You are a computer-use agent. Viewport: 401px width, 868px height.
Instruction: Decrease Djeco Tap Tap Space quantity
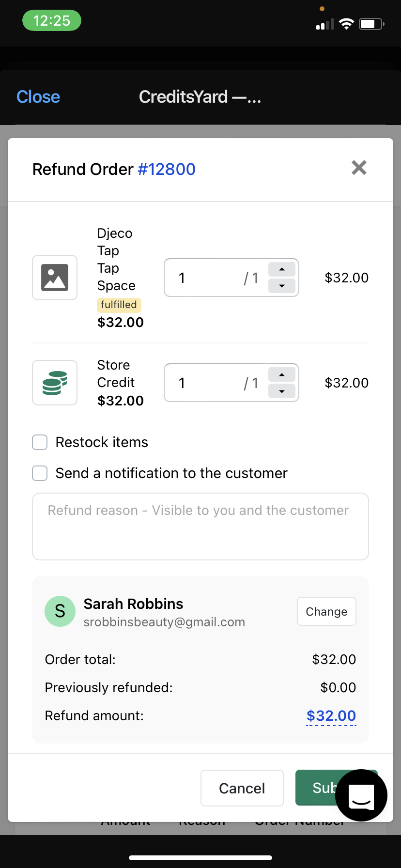pyautogui.click(x=282, y=286)
